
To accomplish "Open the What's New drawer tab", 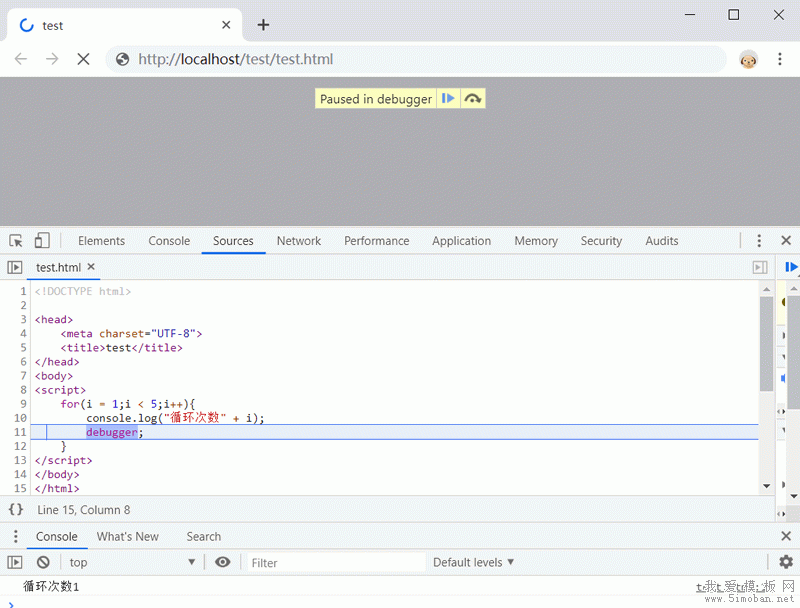I will [x=128, y=537].
